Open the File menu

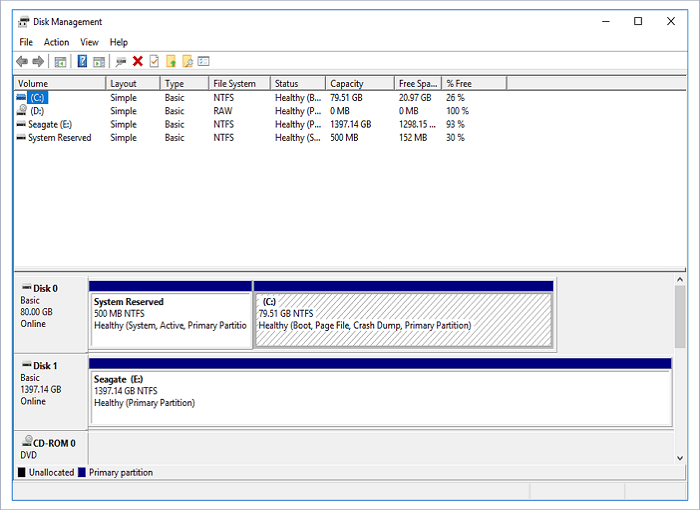[x=26, y=42]
